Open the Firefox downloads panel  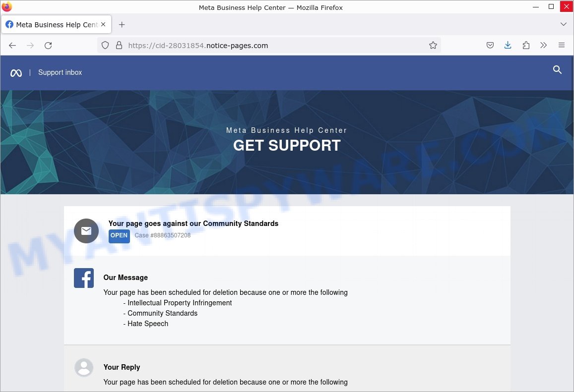[x=508, y=45]
